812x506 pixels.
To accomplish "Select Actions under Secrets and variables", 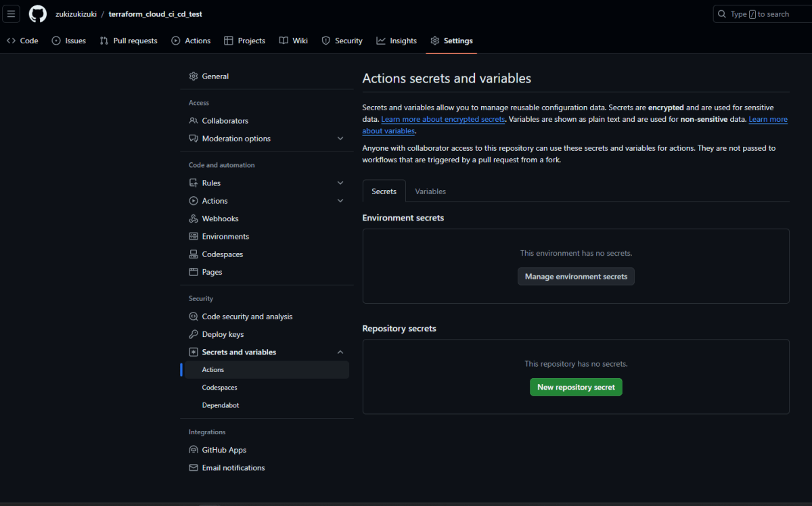I will 267,370.
